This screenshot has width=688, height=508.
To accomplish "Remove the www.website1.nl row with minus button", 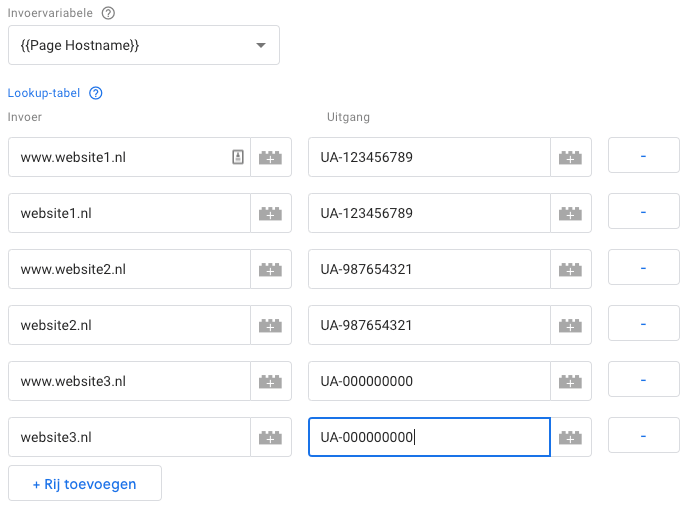I will coord(643,157).
